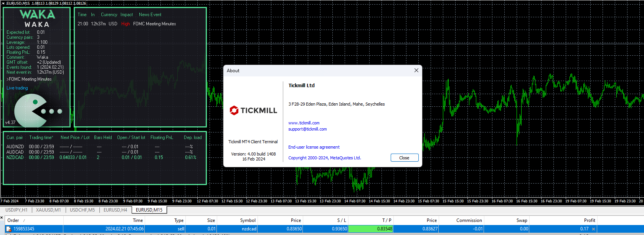The width and height of the screenshot is (644, 235).
Task: Click the green highlighted T/P cell 0.83548
Action: pos(370,229)
